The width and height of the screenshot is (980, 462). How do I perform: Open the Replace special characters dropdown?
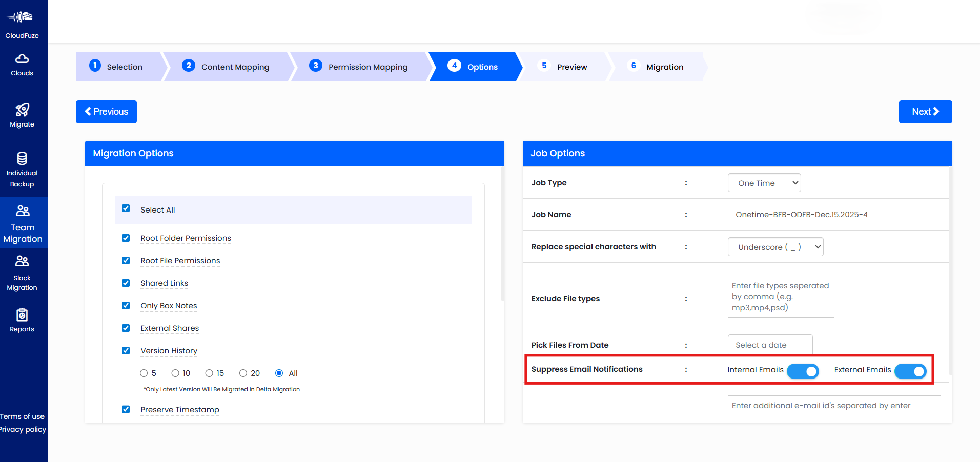point(775,246)
